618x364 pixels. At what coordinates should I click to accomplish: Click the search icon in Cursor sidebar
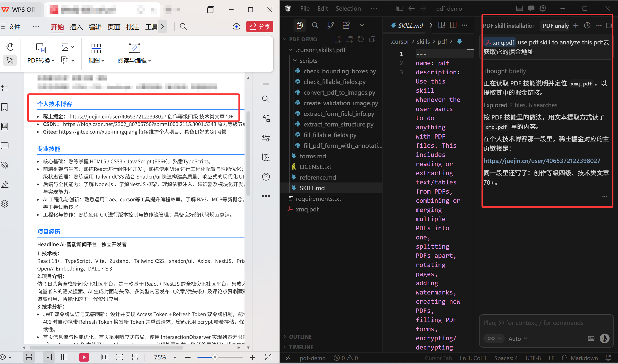pos(315,25)
